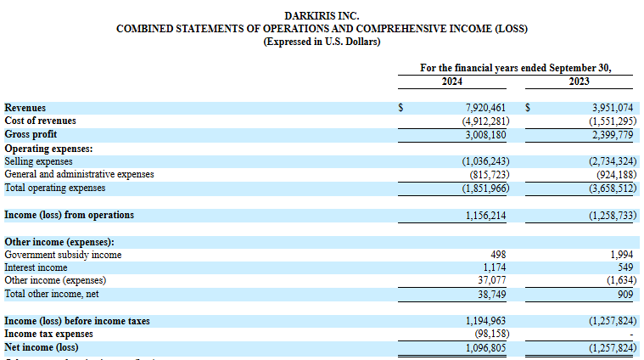This screenshot has width=644, height=360.
Task: Select the 2024 column header
Action: click(451, 82)
